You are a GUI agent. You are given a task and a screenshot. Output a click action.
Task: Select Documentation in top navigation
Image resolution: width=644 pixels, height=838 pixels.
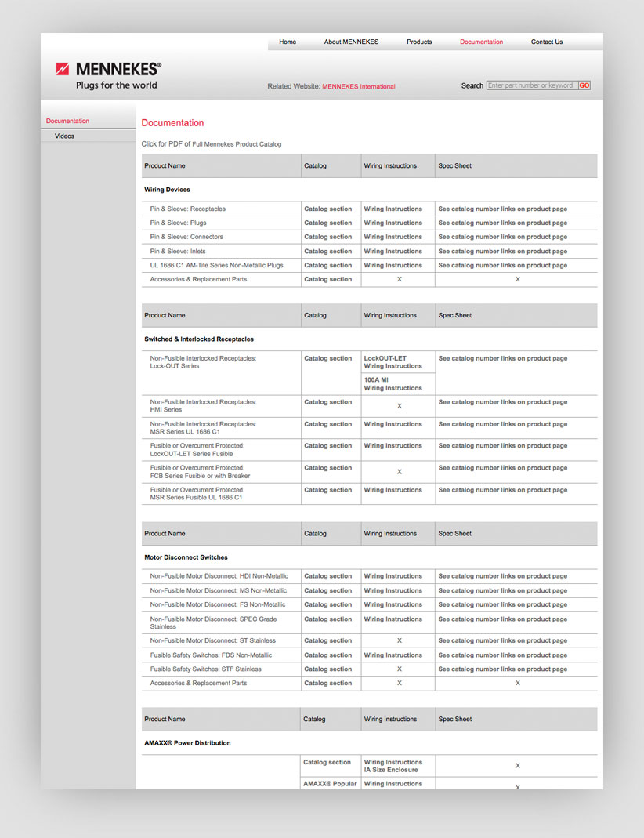coord(481,42)
